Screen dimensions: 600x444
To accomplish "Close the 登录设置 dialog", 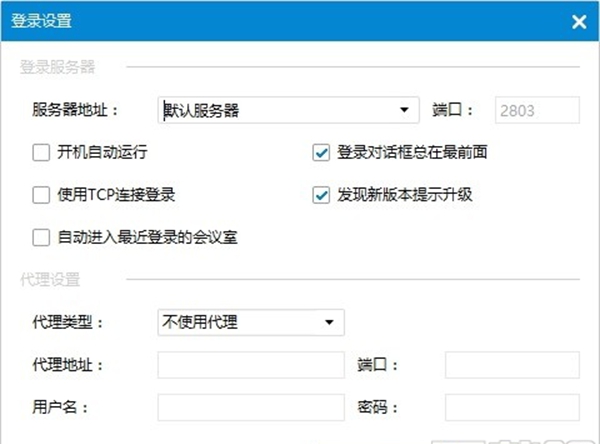I will pyautogui.click(x=579, y=22).
